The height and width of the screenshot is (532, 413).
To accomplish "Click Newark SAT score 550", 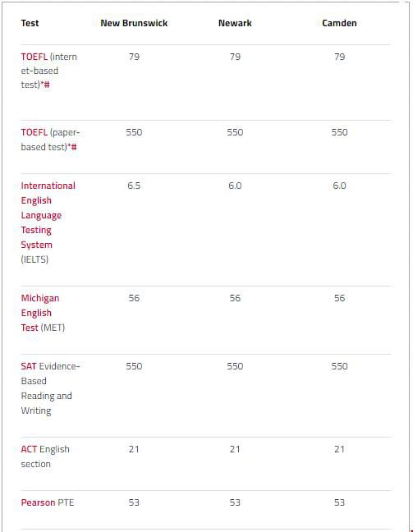I will point(235,366).
